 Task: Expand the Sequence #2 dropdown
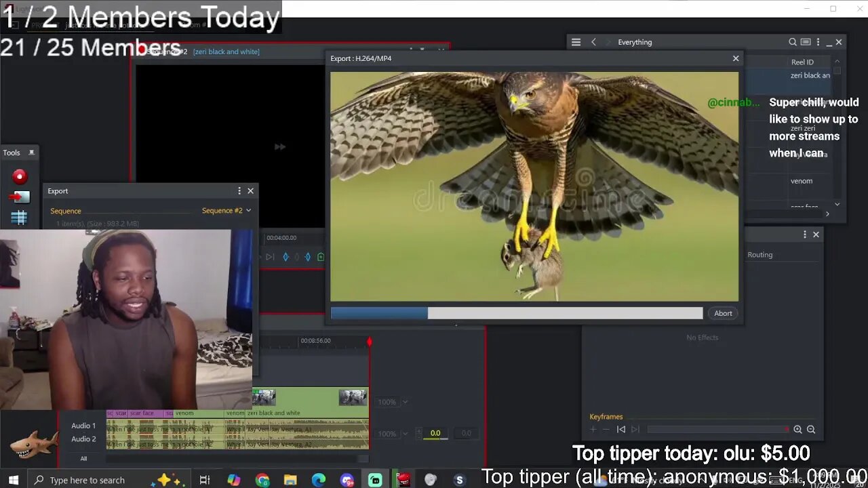click(226, 211)
